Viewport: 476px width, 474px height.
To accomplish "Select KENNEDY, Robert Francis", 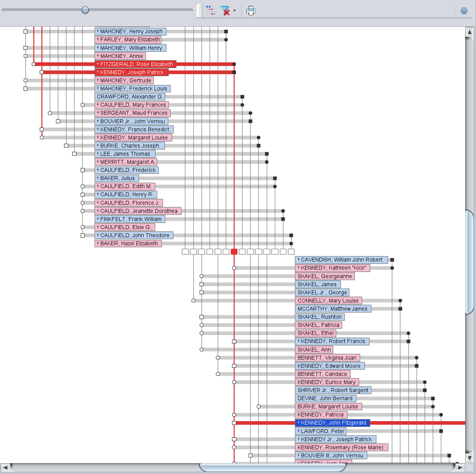I will coord(332,341).
